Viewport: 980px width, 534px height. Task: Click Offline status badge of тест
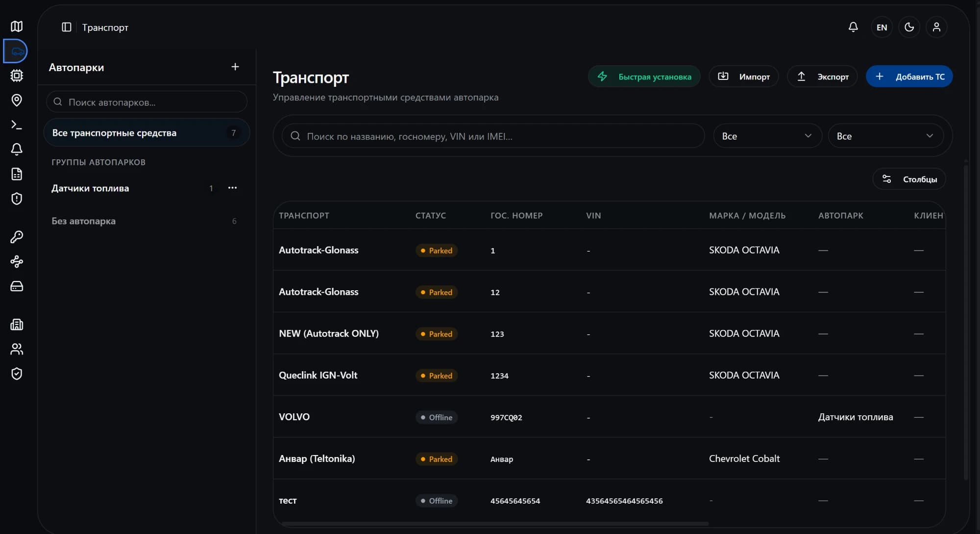(436, 501)
